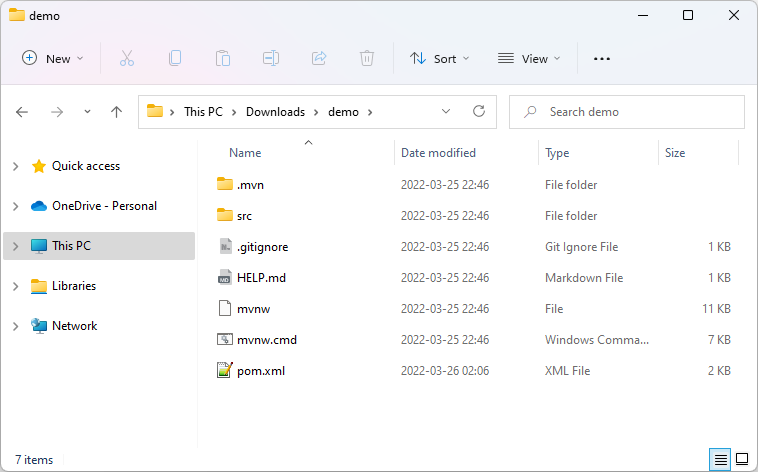The height and width of the screenshot is (472, 758).
Task: Click the Refresh button beside address bar
Action: coord(479,112)
